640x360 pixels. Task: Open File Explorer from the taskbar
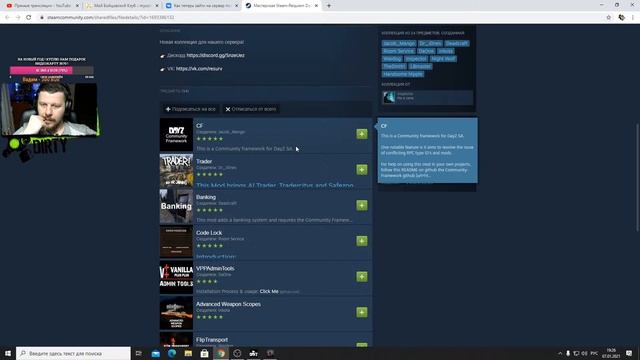click(x=188, y=353)
